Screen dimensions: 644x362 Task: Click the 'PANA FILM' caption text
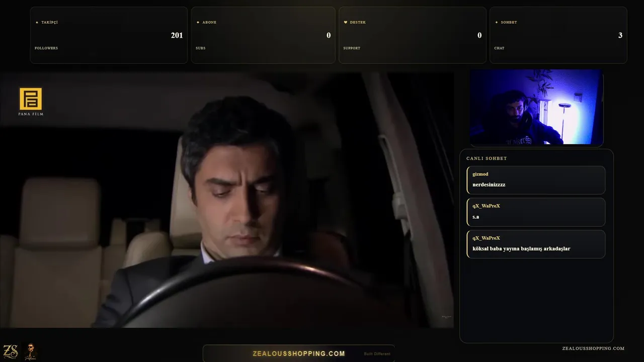click(31, 114)
